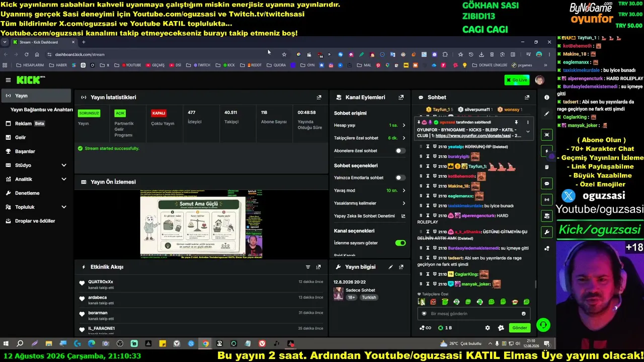The image size is (644, 362).
Task: Reload the dashboard page
Action: coord(26,54)
